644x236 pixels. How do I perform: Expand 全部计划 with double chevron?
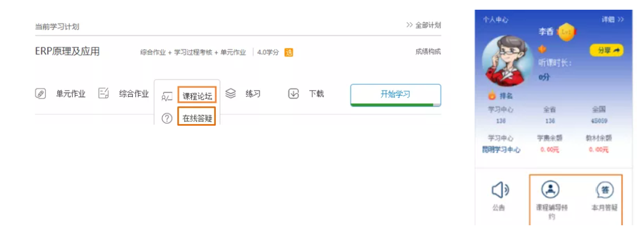pos(424,25)
